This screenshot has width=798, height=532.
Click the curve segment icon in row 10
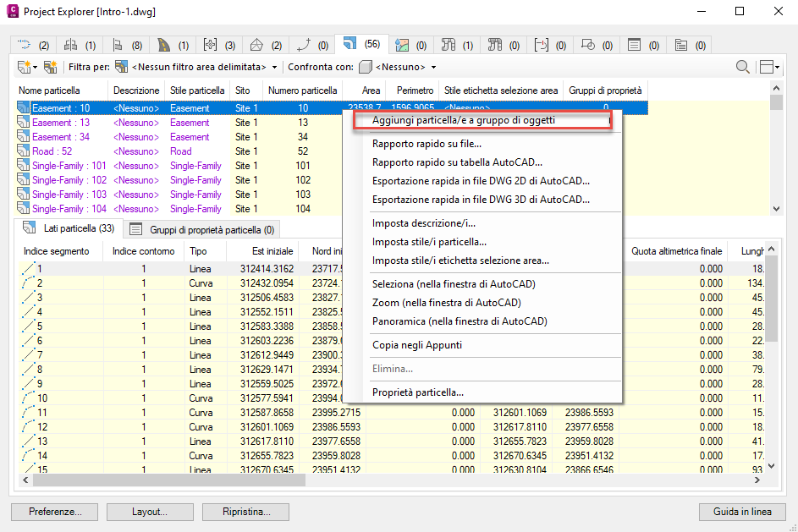(29, 398)
